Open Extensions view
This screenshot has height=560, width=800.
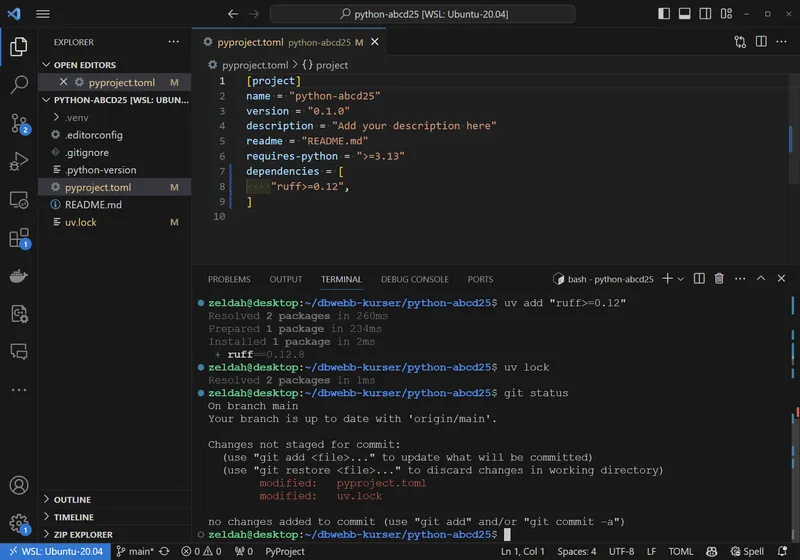coord(19,238)
